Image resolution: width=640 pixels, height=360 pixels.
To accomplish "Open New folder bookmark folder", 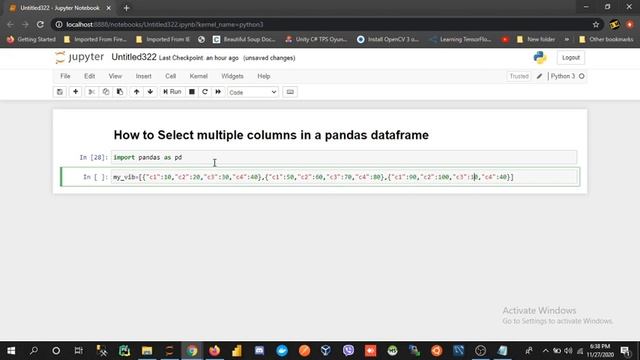I will 536,40.
